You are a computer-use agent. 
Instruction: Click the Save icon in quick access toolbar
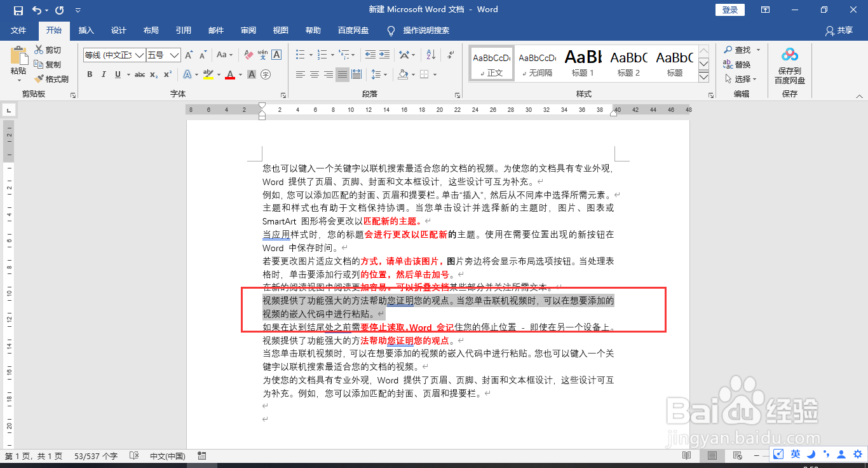18,10
